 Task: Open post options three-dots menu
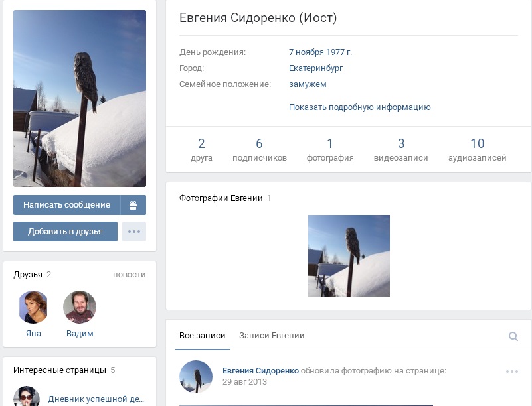[511, 372]
